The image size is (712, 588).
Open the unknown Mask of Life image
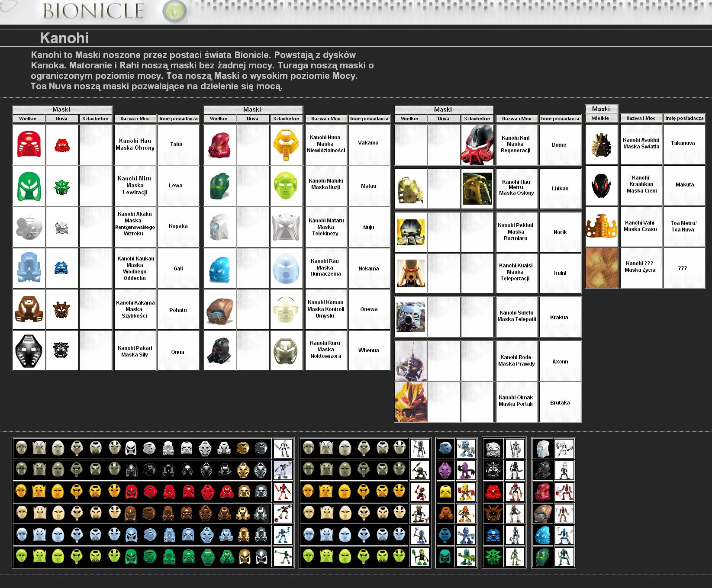602,268
